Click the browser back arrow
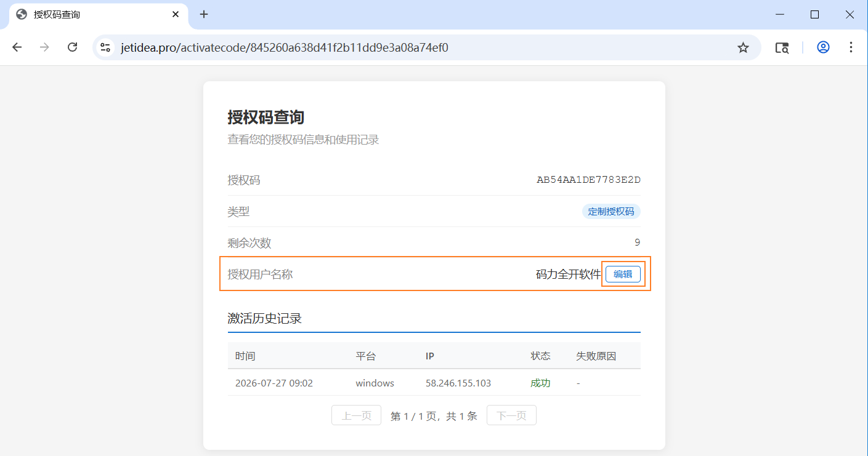Screen dimensions: 868x456 (17, 47)
